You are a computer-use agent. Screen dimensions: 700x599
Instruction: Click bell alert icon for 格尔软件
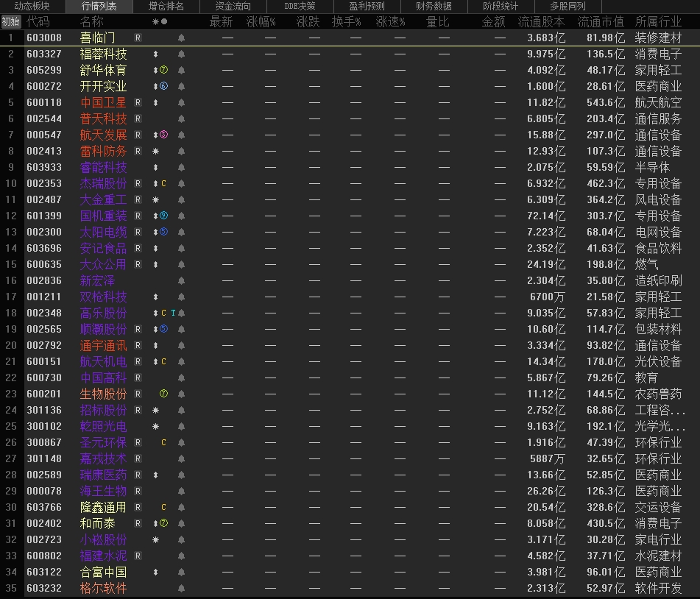pyautogui.click(x=181, y=588)
